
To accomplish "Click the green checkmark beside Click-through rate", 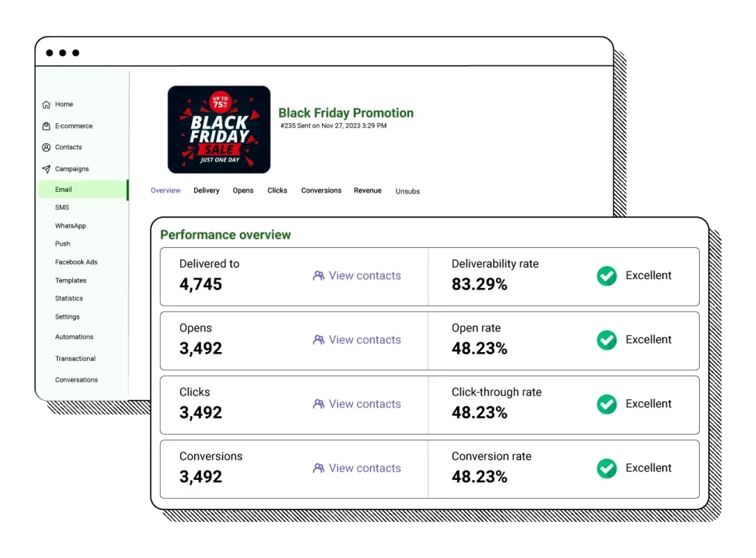I will click(606, 404).
